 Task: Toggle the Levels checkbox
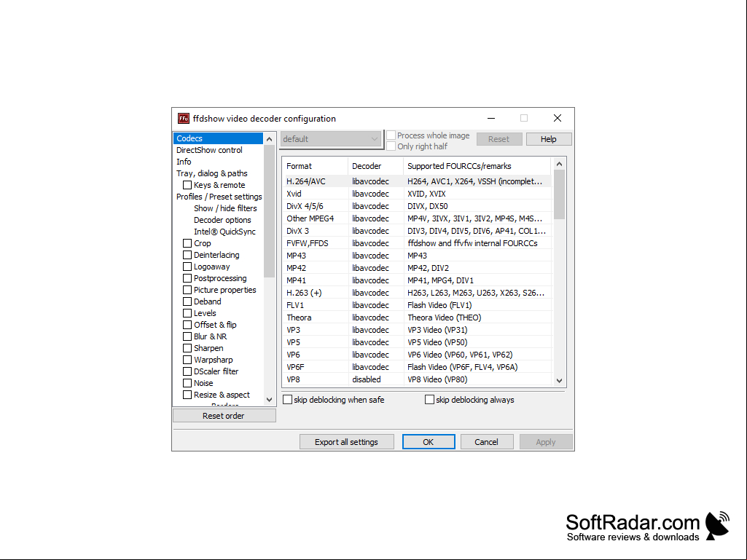(x=187, y=313)
